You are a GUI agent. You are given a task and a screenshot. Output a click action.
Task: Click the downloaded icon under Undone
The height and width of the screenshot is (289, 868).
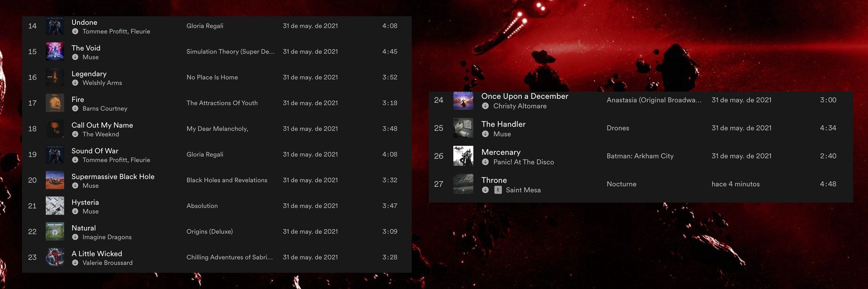coord(75,32)
